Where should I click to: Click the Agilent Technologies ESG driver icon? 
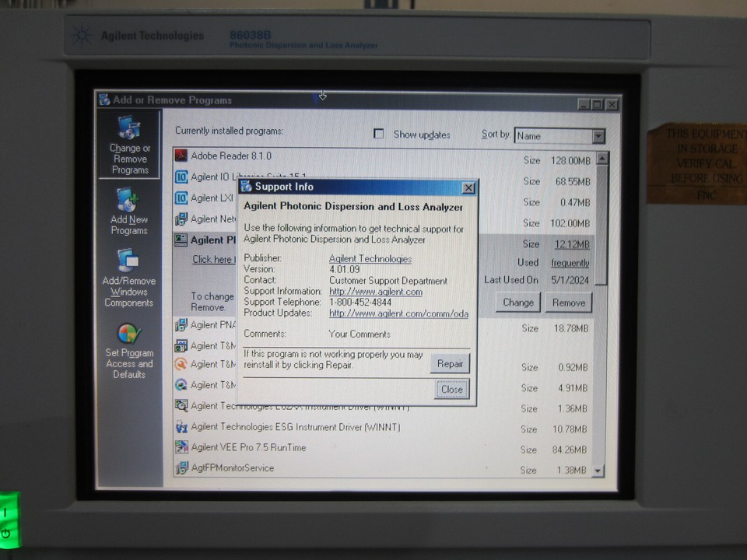coord(181,427)
